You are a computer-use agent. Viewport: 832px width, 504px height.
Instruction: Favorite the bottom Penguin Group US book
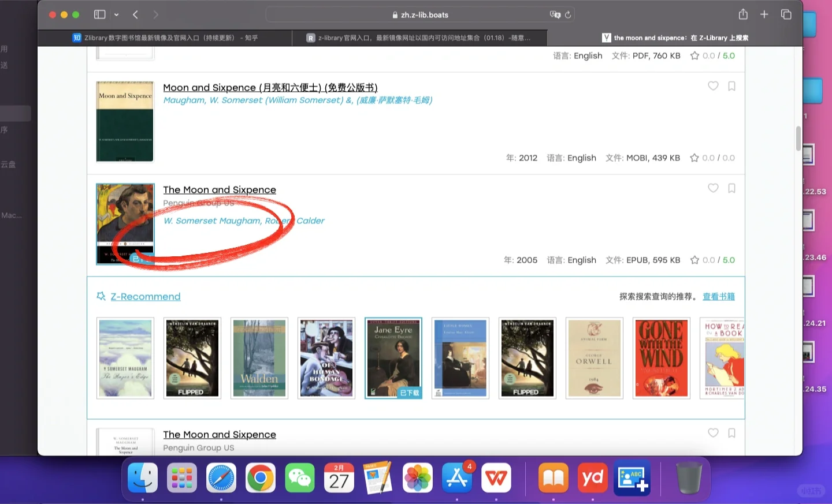(x=713, y=433)
